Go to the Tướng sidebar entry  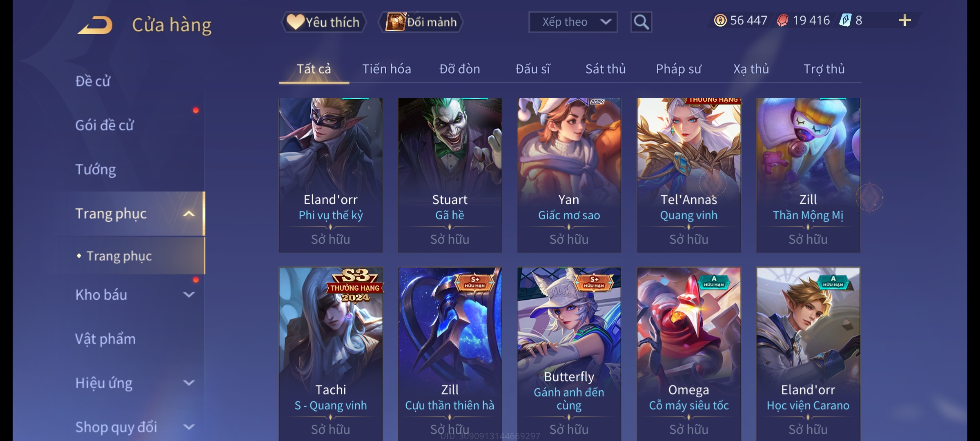point(96,169)
